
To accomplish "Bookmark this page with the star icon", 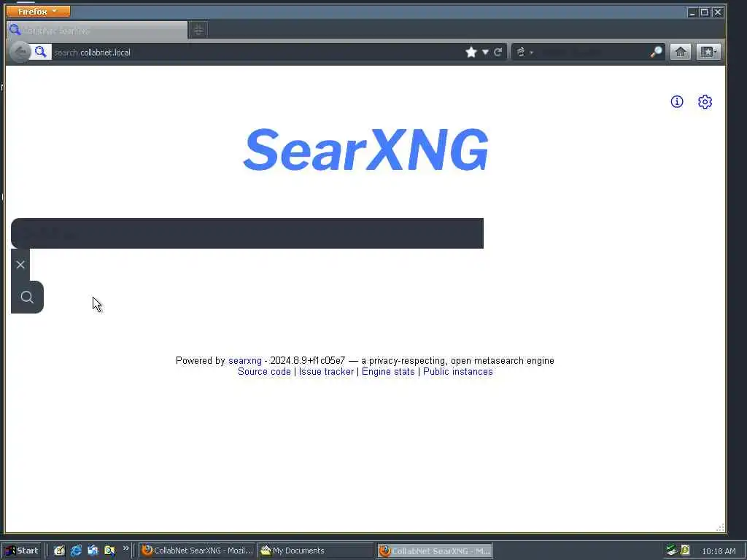I will pyautogui.click(x=471, y=52).
